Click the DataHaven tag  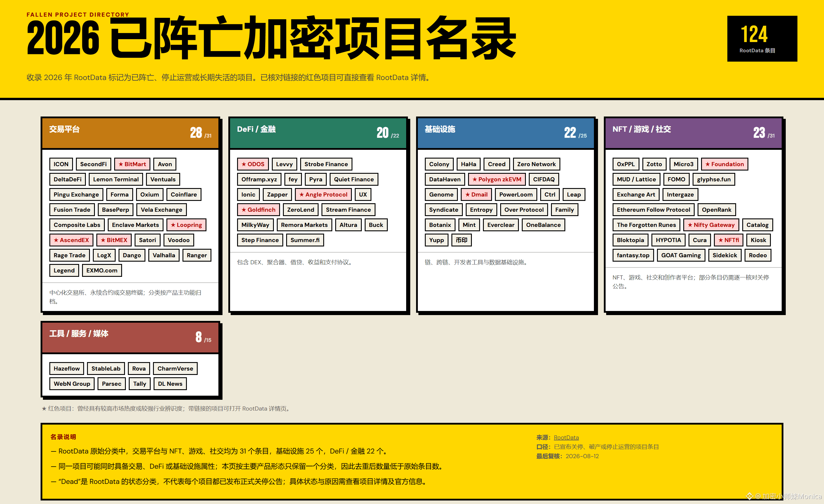pyautogui.click(x=445, y=179)
